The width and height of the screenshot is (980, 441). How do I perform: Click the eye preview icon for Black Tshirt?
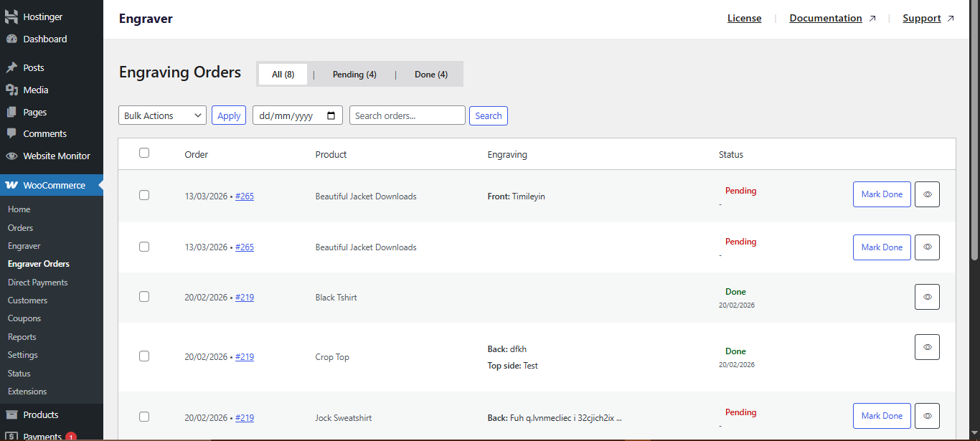pos(926,296)
